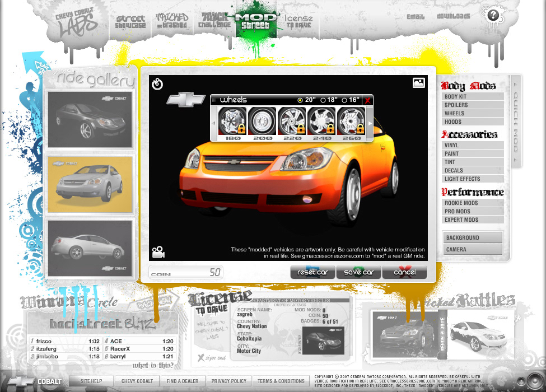Click the wheels panel grip handle
This screenshot has height=392, width=546.
(x=214, y=100)
